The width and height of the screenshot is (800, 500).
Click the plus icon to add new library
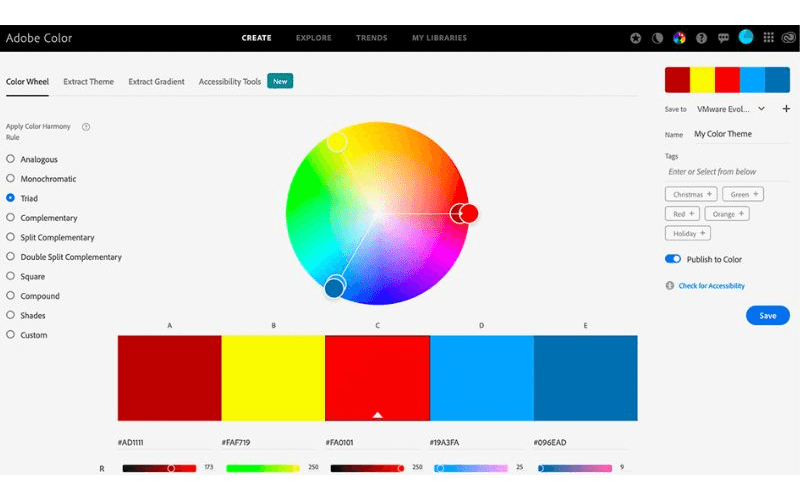coord(786,109)
